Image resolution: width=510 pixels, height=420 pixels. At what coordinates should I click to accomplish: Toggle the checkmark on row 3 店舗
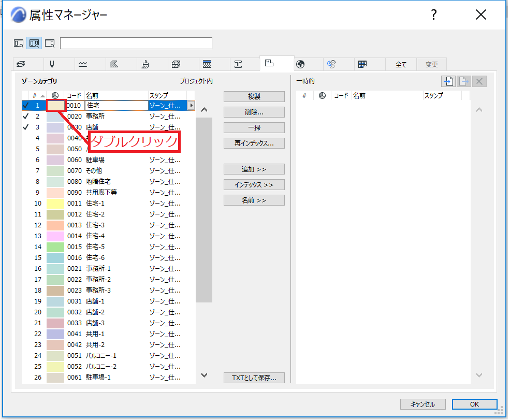point(26,127)
